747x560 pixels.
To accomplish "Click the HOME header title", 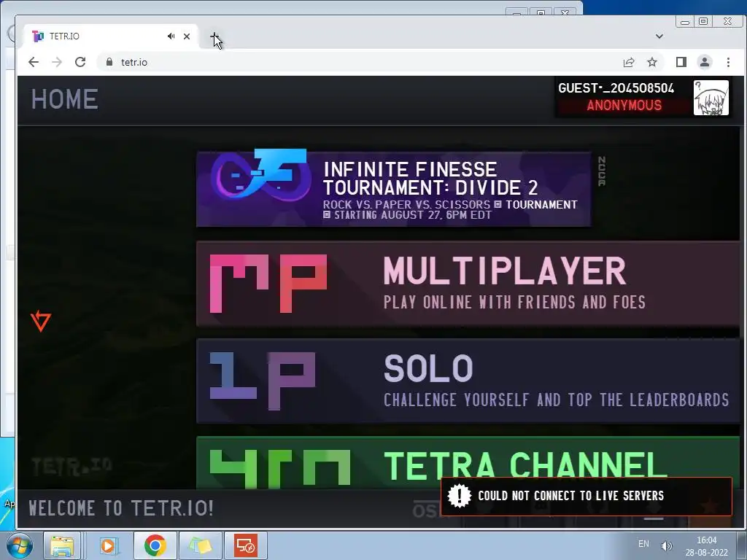I will pos(65,99).
